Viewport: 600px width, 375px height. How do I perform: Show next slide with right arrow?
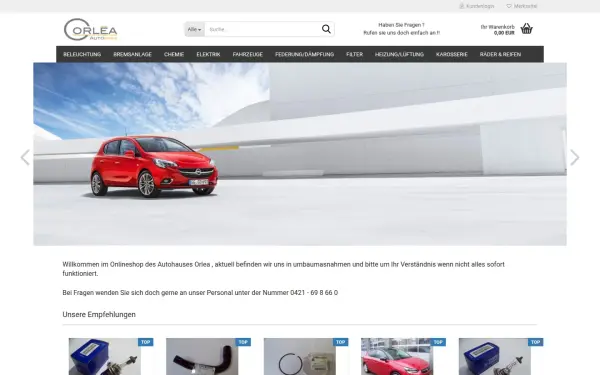click(x=574, y=157)
